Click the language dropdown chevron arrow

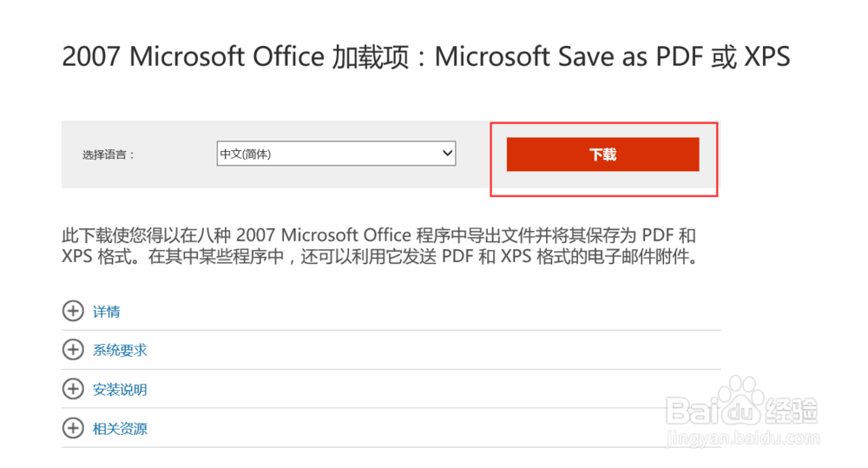pos(447,154)
